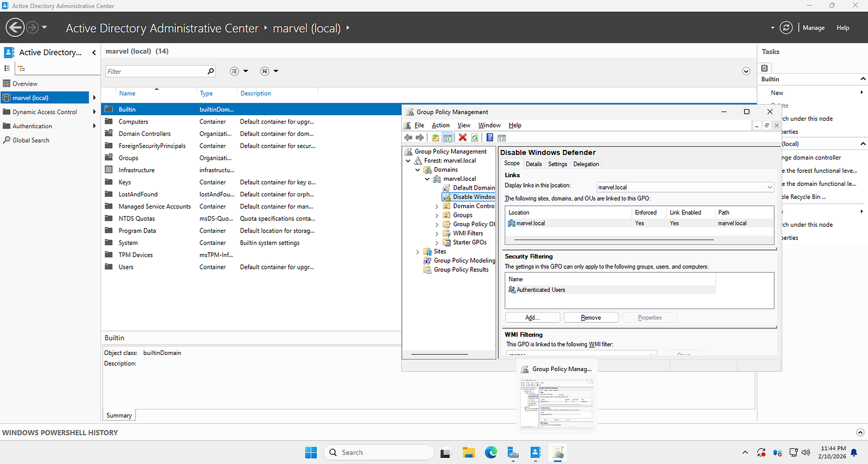Viewport: 868px width, 464px height.
Task: Expand Dynamic Access Control submenu arrow
Action: (94, 112)
